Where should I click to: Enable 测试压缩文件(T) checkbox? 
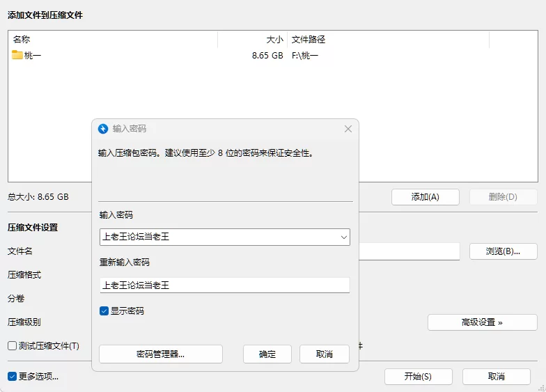(13, 345)
